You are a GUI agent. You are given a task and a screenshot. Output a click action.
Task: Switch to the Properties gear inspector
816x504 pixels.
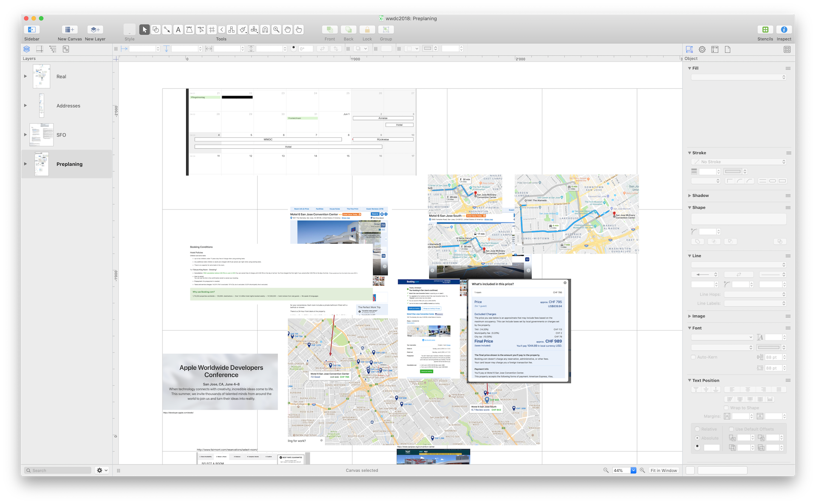[702, 49]
